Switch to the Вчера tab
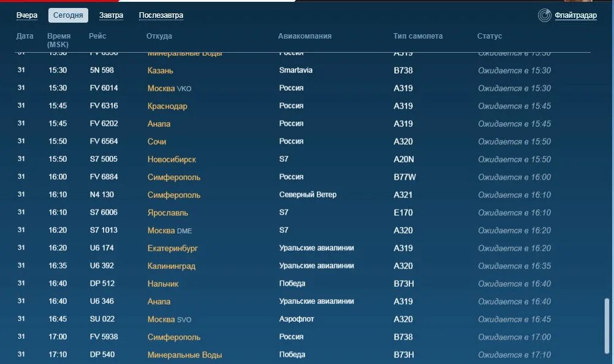Image resolution: width=614 pixels, height=364 pixels. click(27, 15)
